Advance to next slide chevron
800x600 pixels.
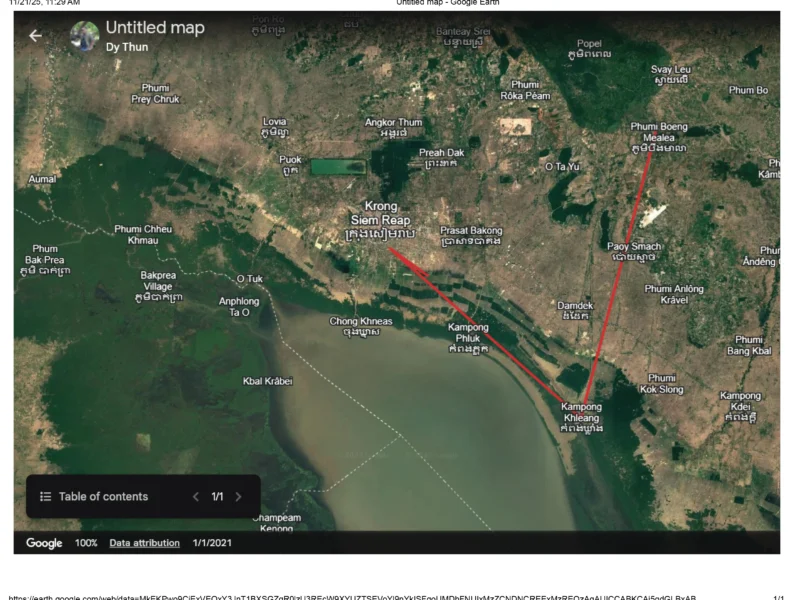[x=238, y=496]
